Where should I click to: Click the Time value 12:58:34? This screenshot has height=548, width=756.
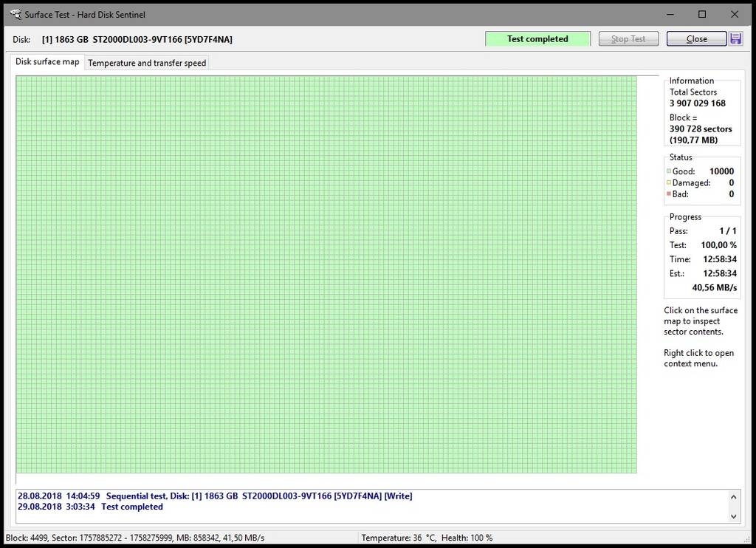pyautogui.click(x=720, y=259)
